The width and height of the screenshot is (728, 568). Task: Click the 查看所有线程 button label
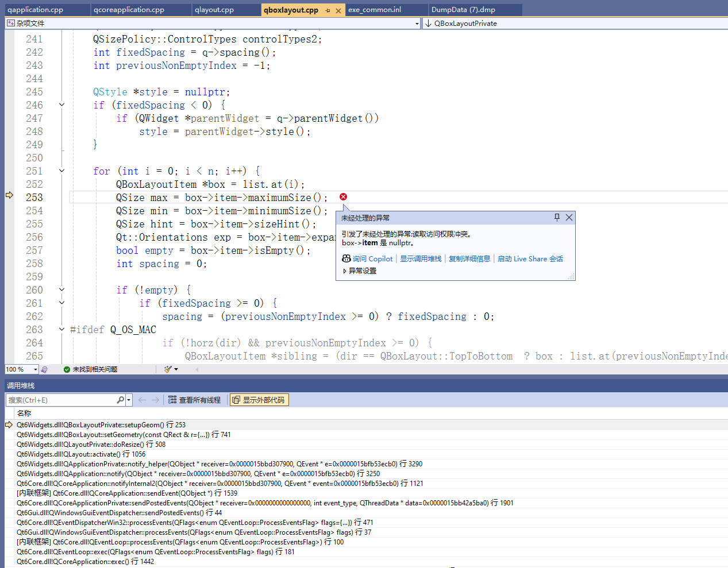tap(200, 400)
